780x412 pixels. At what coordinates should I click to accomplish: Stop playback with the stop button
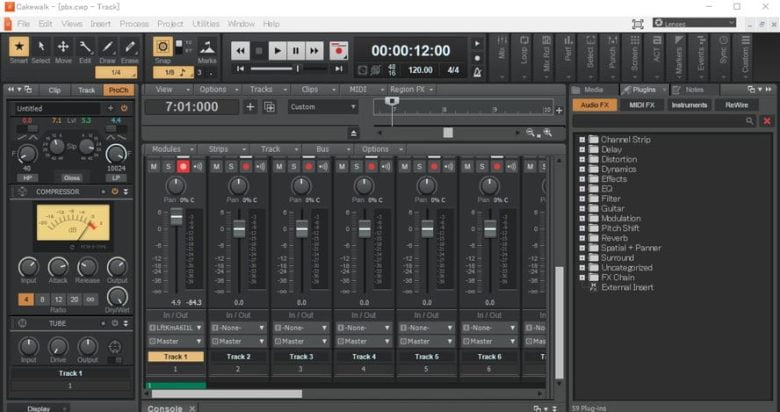[259, 50]
